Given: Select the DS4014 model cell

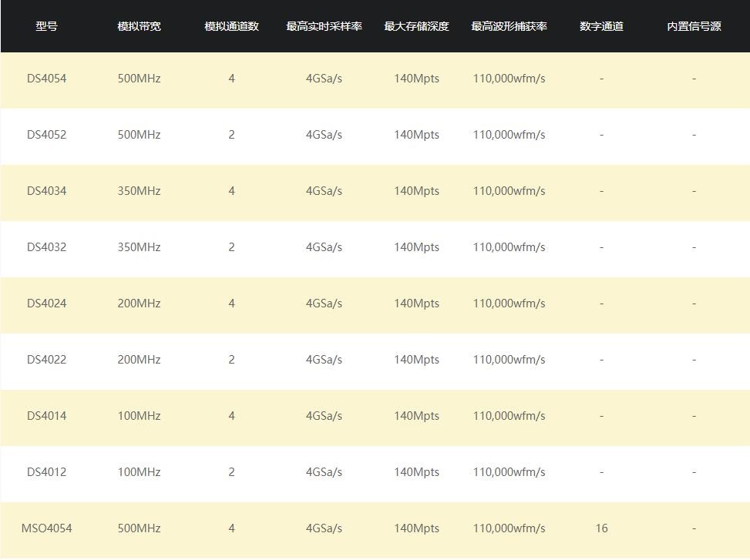Looking at the screenshot, I should [x=46, y=416].
